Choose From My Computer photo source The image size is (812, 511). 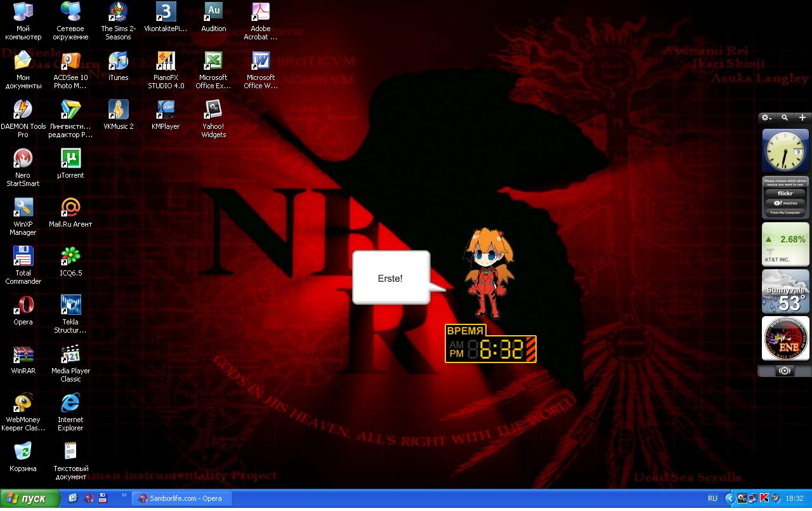[785, 213]
